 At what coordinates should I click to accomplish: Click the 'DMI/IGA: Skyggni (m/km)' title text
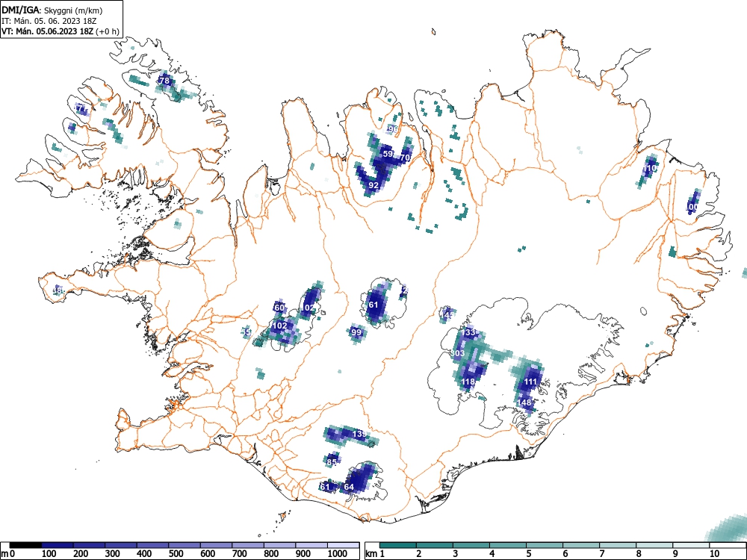(x=52, y=10)
